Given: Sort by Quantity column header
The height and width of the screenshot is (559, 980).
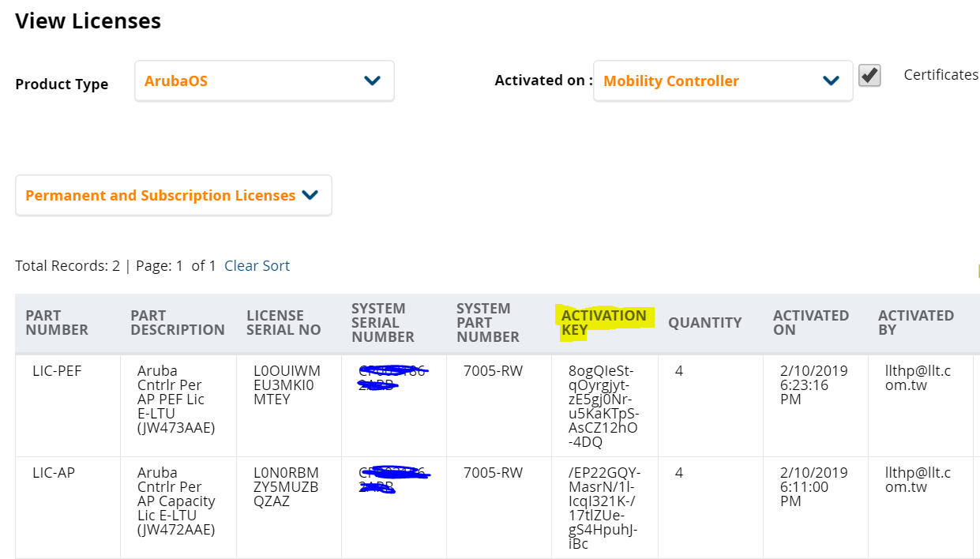Looking at the screenshot, I should pos(704,322).
